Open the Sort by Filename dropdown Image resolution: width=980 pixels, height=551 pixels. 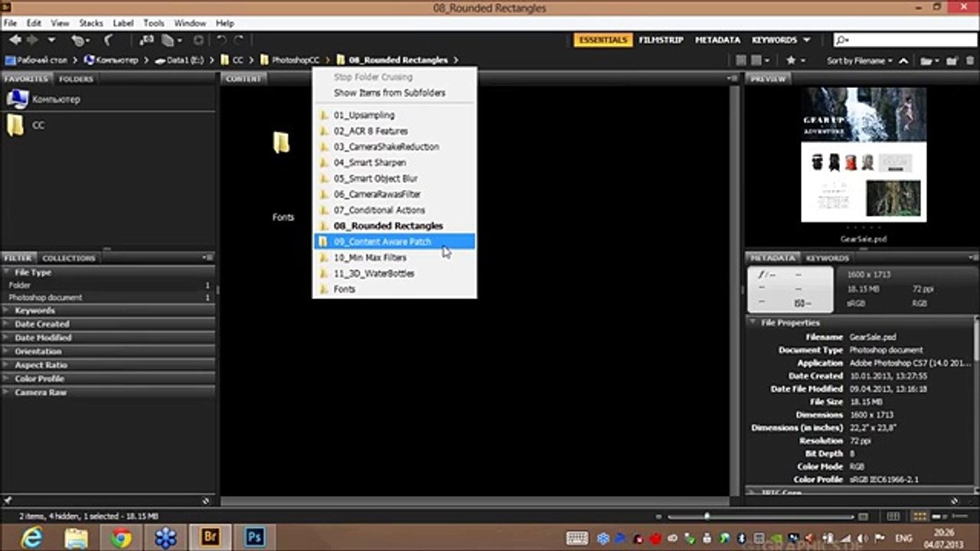tap(860, 60)
